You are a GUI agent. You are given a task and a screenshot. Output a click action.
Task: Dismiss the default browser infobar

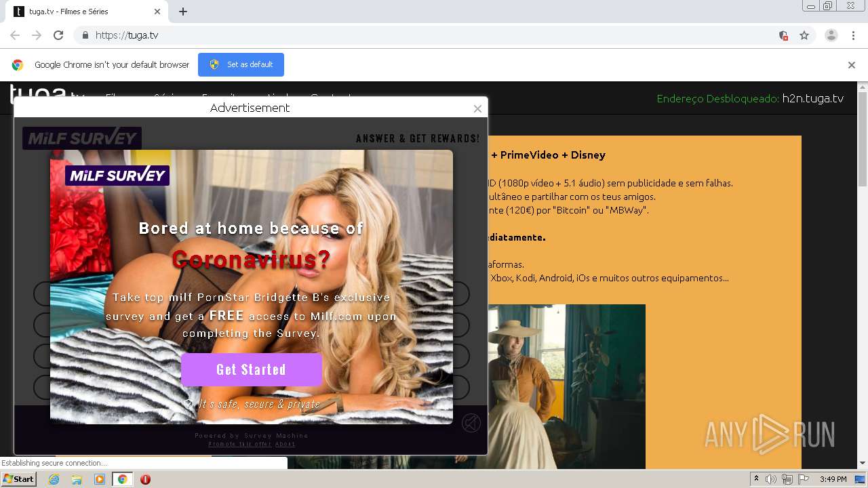pyautogui.click(x=852, y=65)
